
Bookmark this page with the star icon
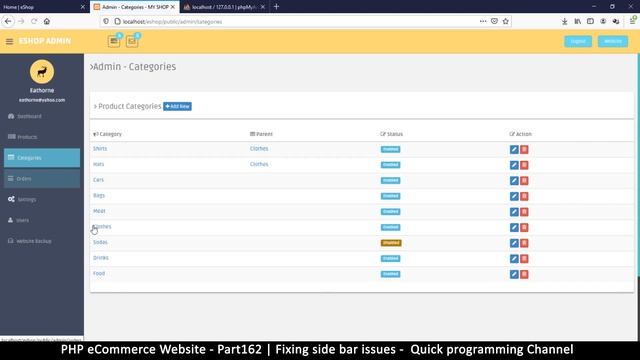click(506, 21)
